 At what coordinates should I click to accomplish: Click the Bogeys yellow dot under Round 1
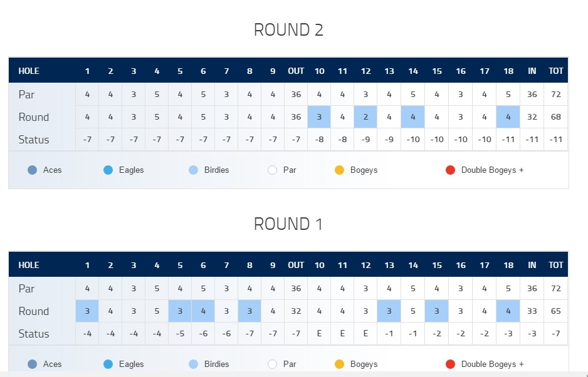339,364
